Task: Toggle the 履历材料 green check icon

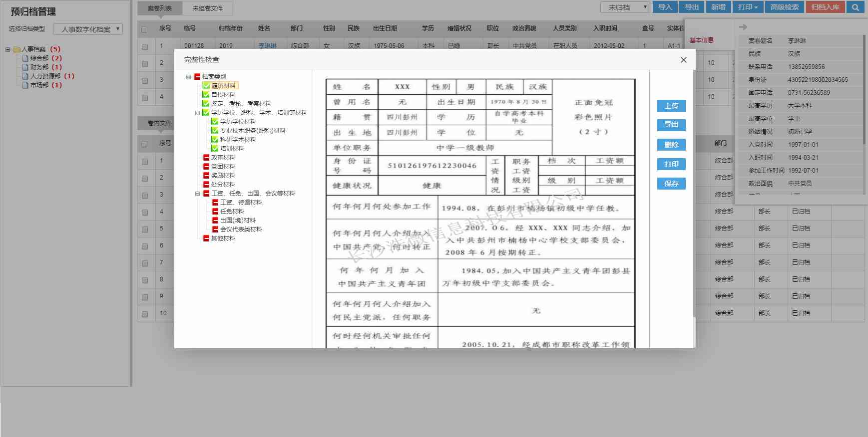Action: tap(206, 86)
